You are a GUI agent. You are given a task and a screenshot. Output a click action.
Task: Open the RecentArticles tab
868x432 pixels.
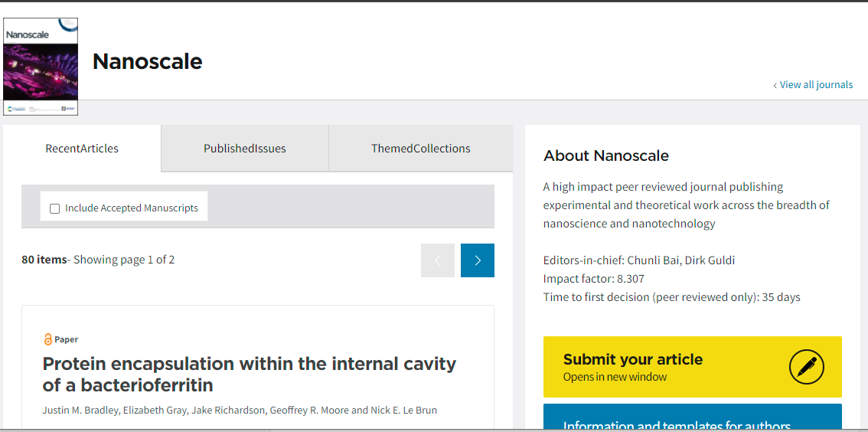(82, 149)
